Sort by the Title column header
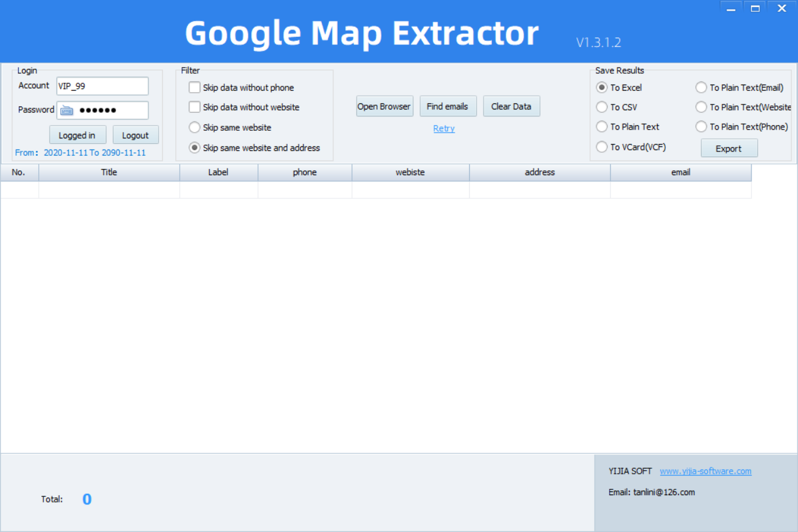The image size is (798, 532). click(x=109, y=172)
